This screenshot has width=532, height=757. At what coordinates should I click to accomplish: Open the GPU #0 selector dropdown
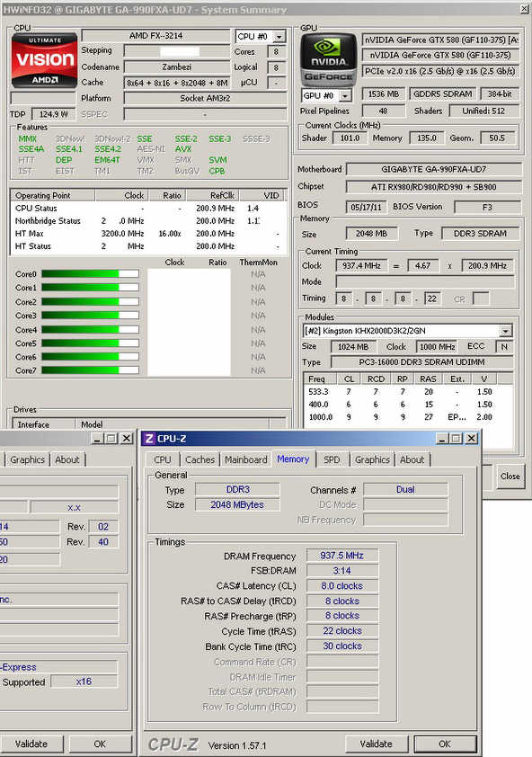(345, 95)
